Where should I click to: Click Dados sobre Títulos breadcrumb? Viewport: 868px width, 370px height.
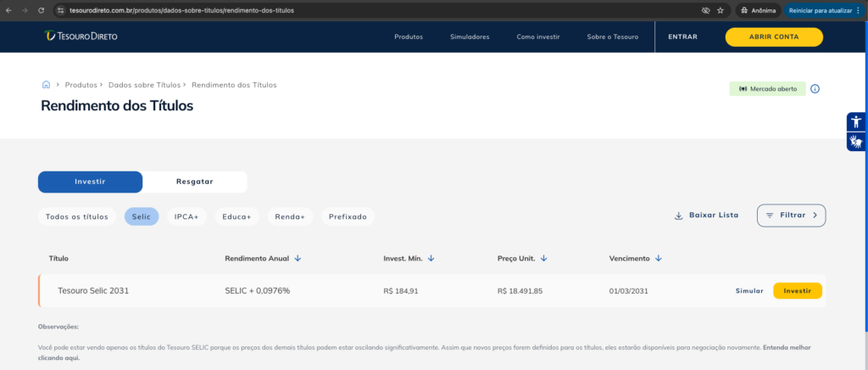pos(144,85)
